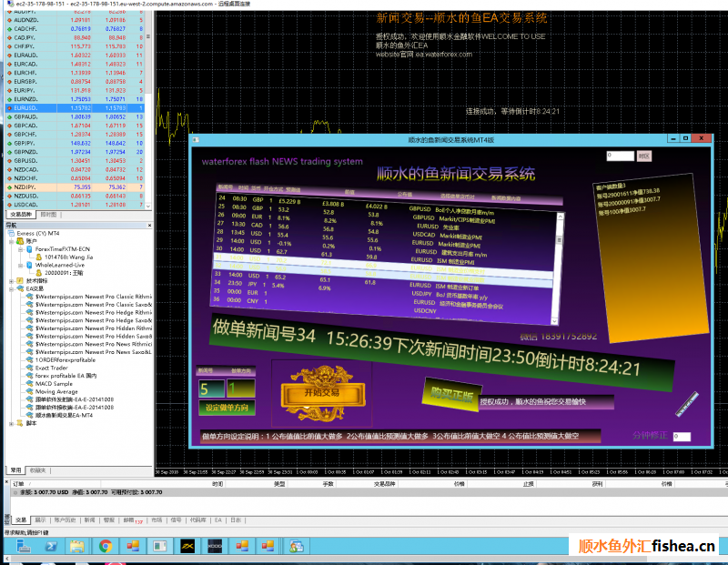Viewport: 728px width, 565px height.
Task: Open the 日志 terminal tab
Action: click(236, 520)
